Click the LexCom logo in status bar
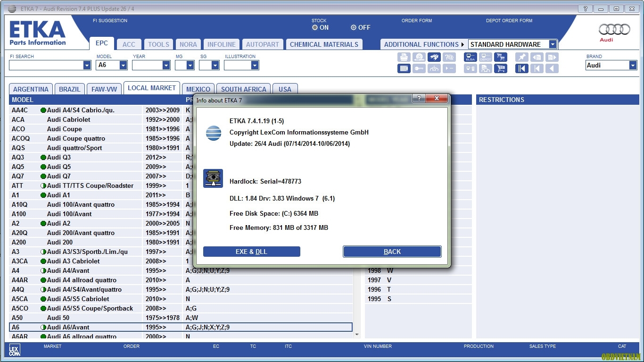Viewport: 644px width, 362px height. coord(15,350)
